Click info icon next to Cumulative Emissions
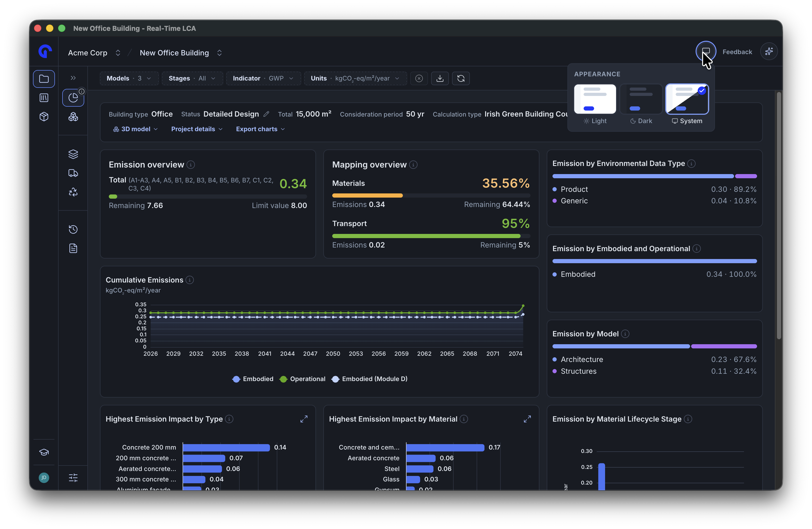 (x=190, y=280)
